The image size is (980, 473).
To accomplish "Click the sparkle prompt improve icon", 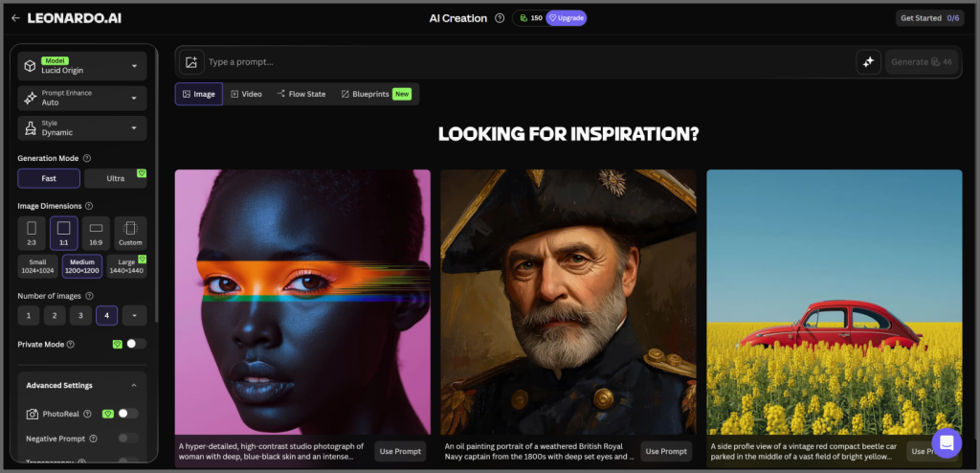I will [x=868, y=62].
